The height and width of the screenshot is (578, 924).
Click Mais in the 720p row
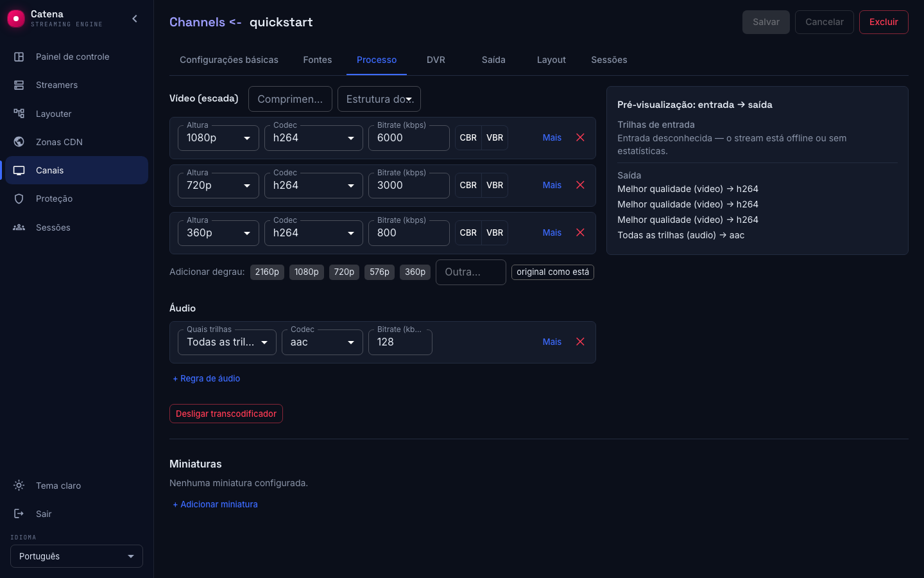pos(552,185)
